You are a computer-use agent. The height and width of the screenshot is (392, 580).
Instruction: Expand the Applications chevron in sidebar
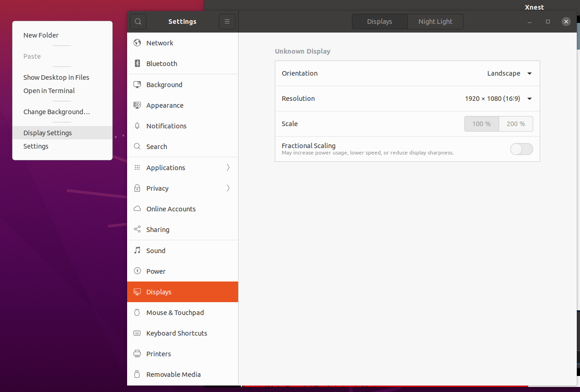228,168
